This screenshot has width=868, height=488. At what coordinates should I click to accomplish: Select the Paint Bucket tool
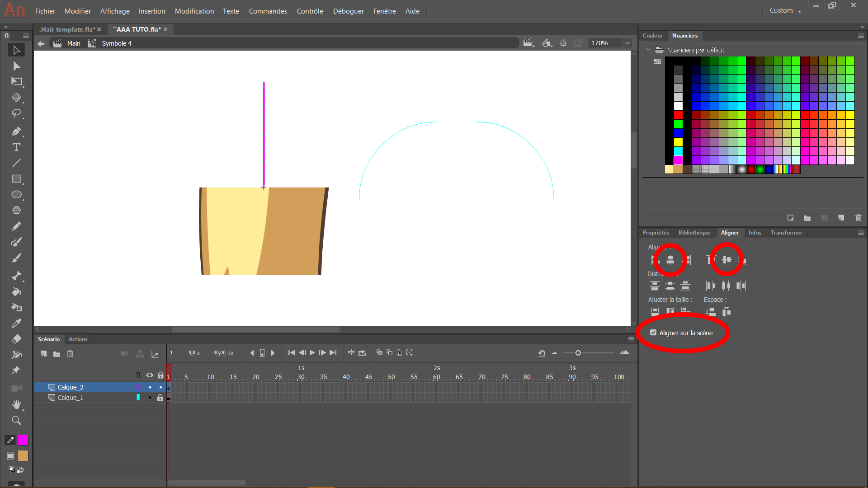16,292
